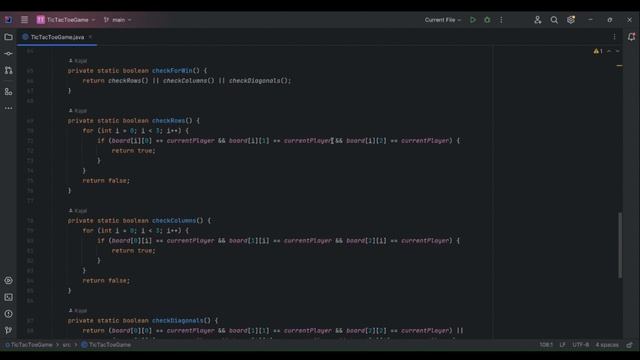Viewport: 640px width, 360px height.
Task: Open editor tab options menu
Action: point(614,37)
